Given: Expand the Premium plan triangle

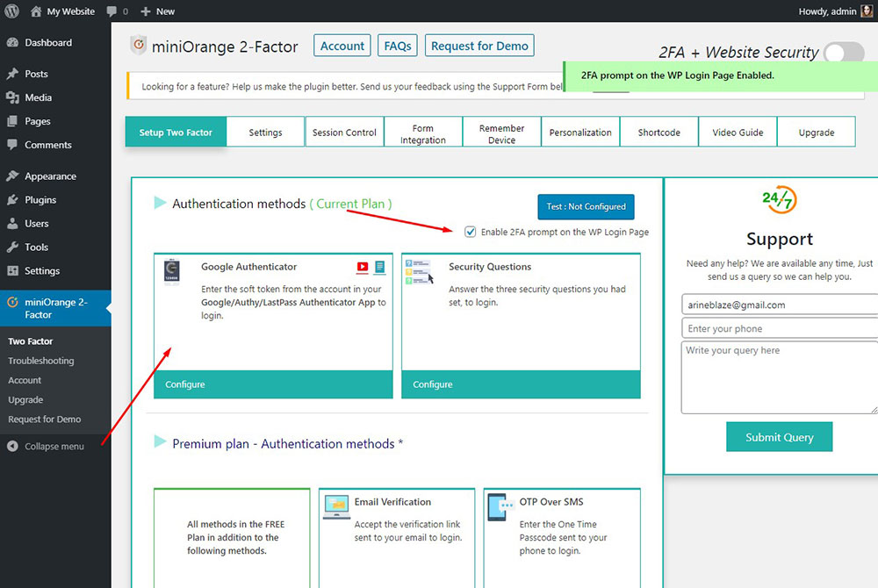Looking at the screenshot, I should [x=160, y=441].
